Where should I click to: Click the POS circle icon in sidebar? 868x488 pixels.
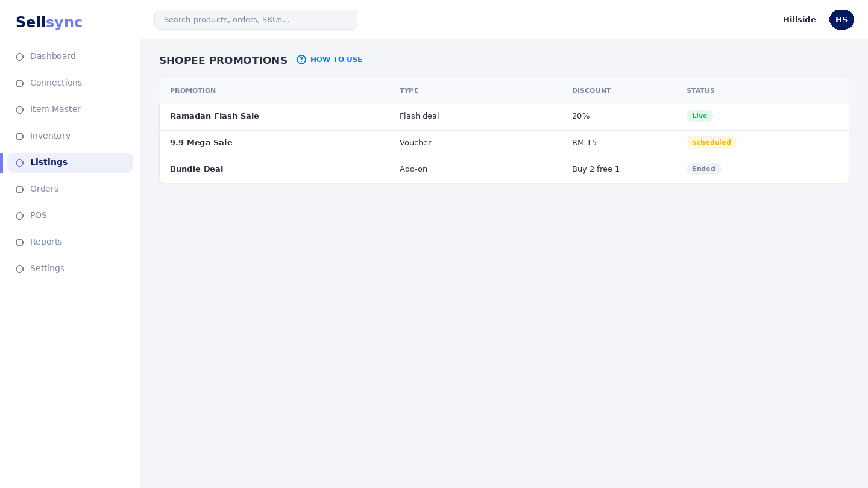[x=19, y=216]
